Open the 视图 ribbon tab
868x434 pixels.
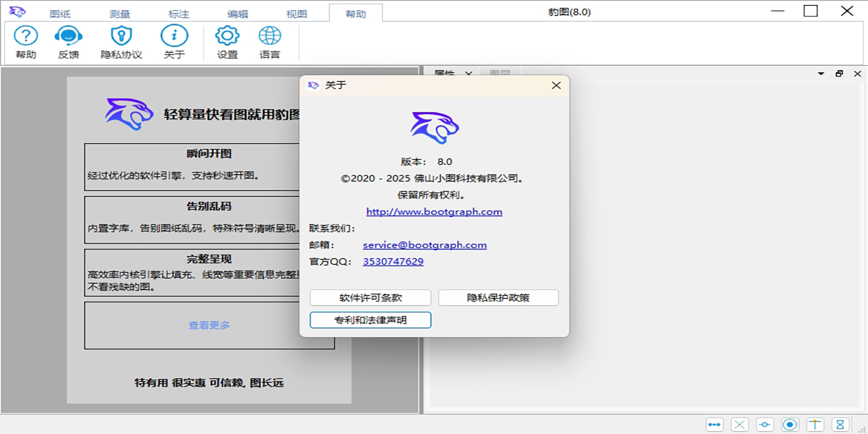[x=297, y=14]
